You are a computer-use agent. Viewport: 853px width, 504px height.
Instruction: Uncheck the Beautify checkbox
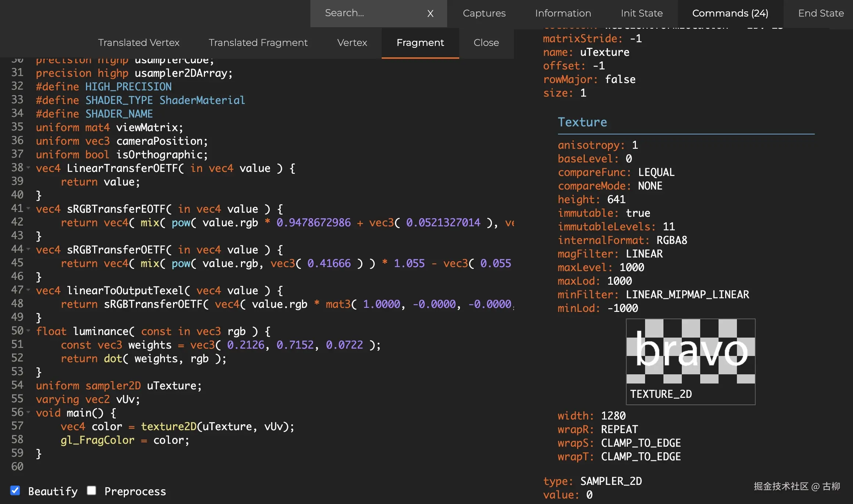15,490
